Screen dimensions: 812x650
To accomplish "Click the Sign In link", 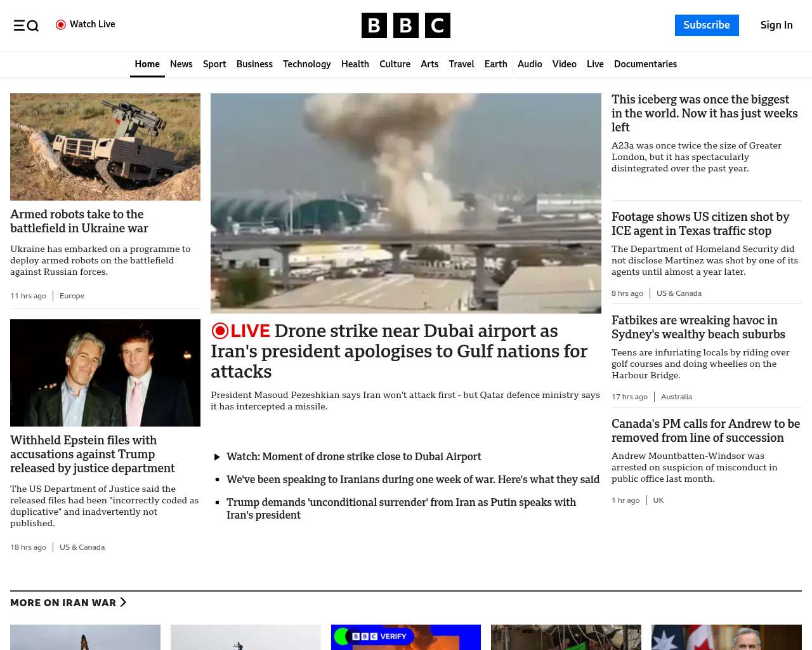I will pos(776,25).
